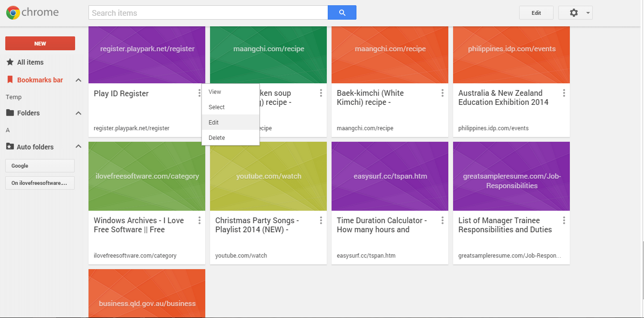Click maangchi.com/recipe URL under Baek-kimchi
This screenshot has height=318, width=644.
[365, 128]
